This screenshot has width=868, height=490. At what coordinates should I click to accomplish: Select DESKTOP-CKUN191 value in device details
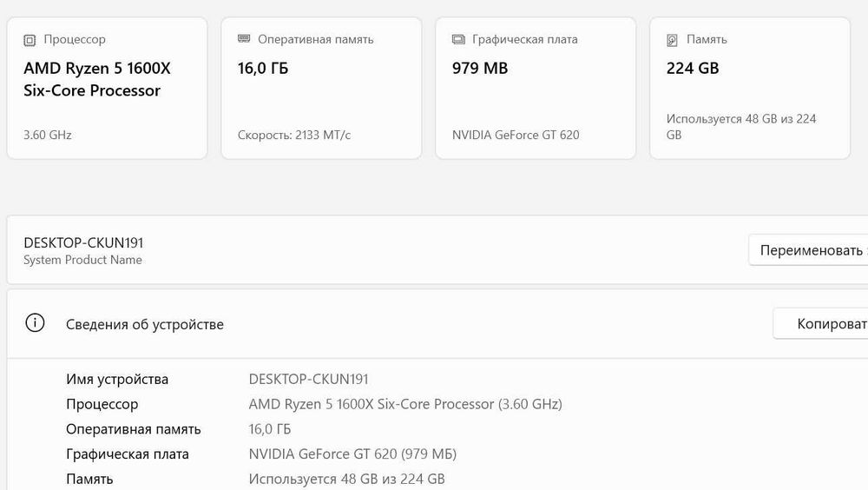click(x=308, y=379)
